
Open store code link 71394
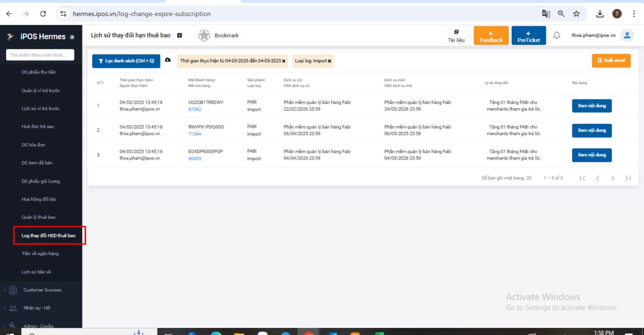195,134
